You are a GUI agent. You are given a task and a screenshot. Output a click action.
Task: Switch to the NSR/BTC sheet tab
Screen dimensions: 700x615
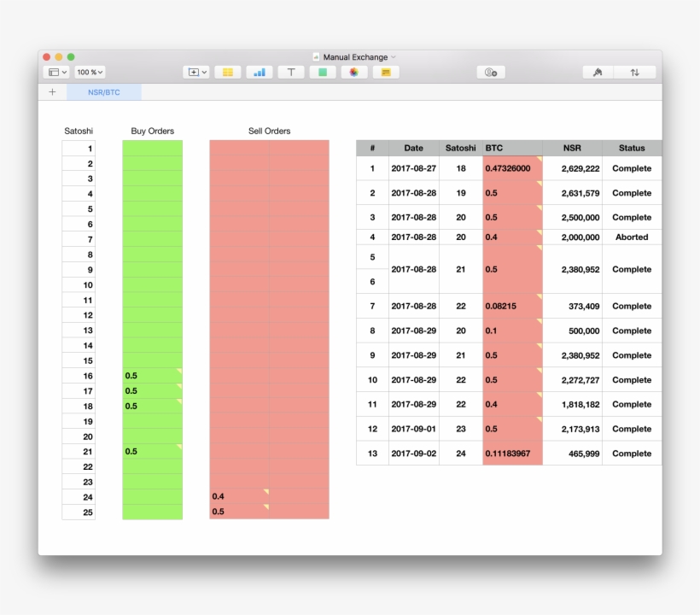point(104,92)
